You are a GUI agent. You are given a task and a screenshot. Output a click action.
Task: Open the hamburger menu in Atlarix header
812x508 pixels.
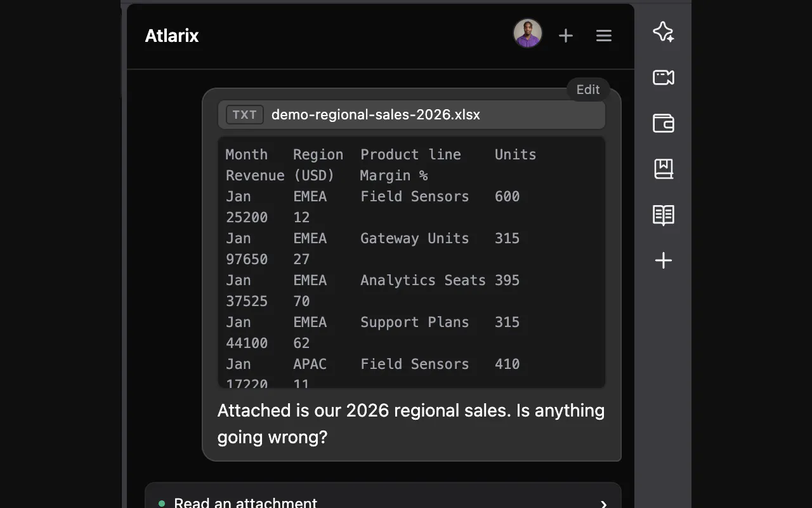click(x=604, y=36)
